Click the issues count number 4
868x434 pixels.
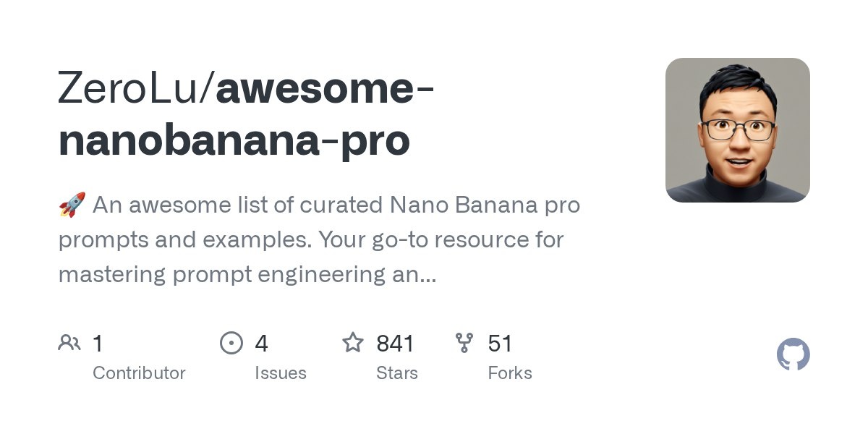[x=261, y=343]
